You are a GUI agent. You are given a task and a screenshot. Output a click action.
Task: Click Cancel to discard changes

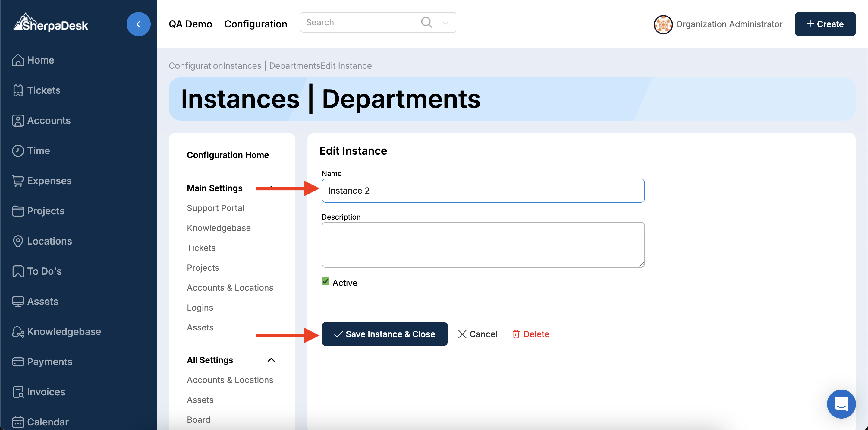pos(477,334)
